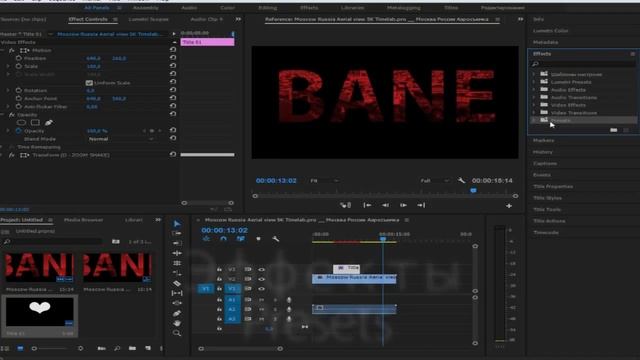Click the Add Marker icon in timeline
The image size is (640, 360).
coord(258,239)
